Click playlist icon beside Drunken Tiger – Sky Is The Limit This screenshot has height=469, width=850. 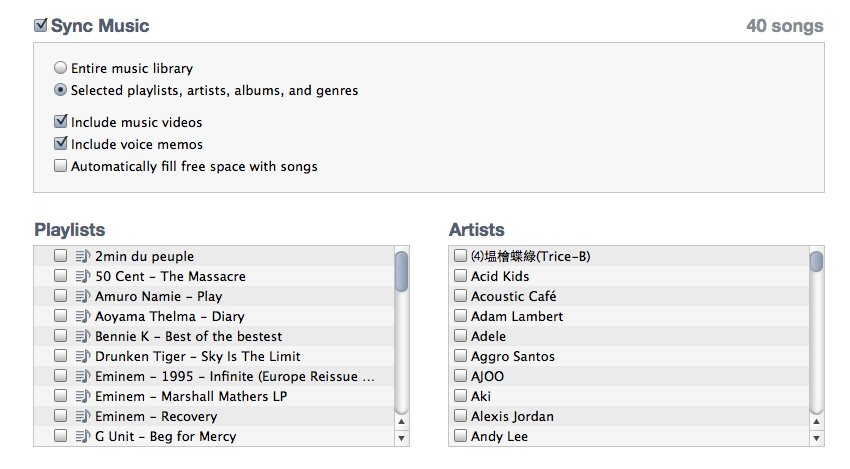[82, 356]
